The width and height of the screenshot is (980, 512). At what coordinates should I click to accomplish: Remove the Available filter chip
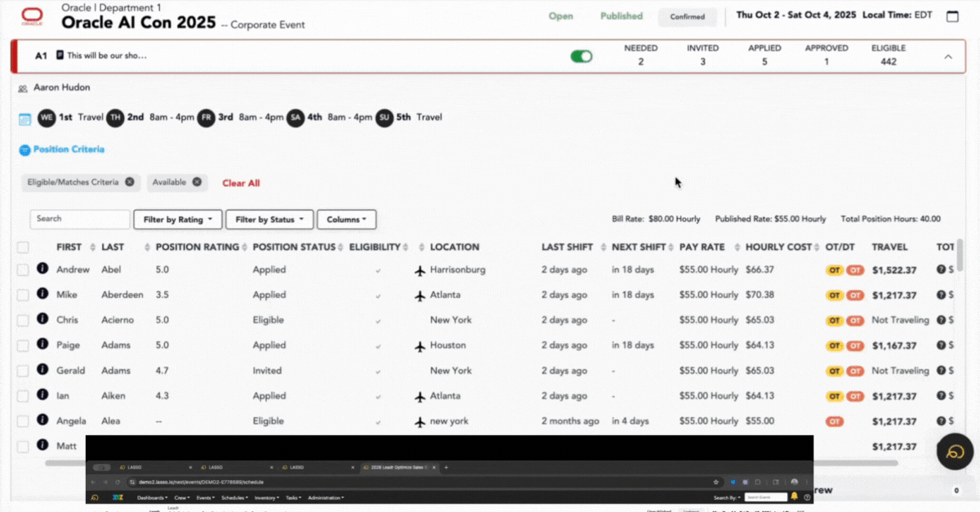coord(197,182)
